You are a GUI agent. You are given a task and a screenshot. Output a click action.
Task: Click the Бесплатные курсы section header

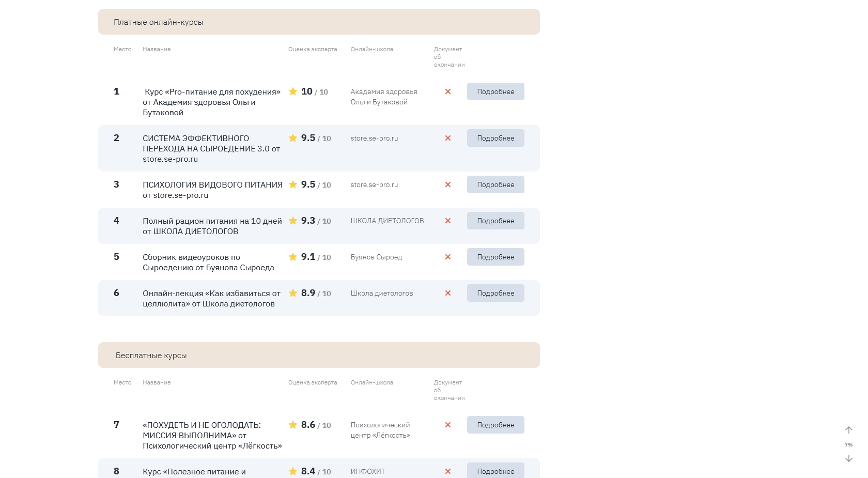point(319,355)
